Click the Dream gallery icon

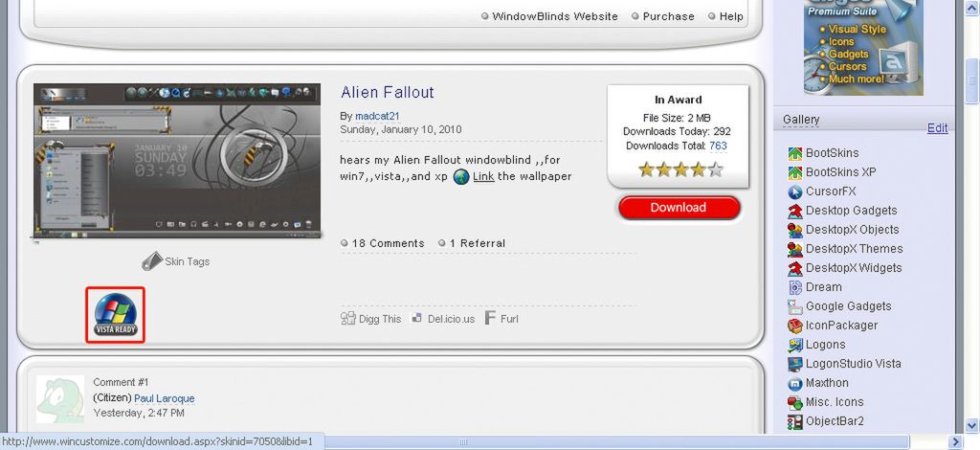(795, 287)
